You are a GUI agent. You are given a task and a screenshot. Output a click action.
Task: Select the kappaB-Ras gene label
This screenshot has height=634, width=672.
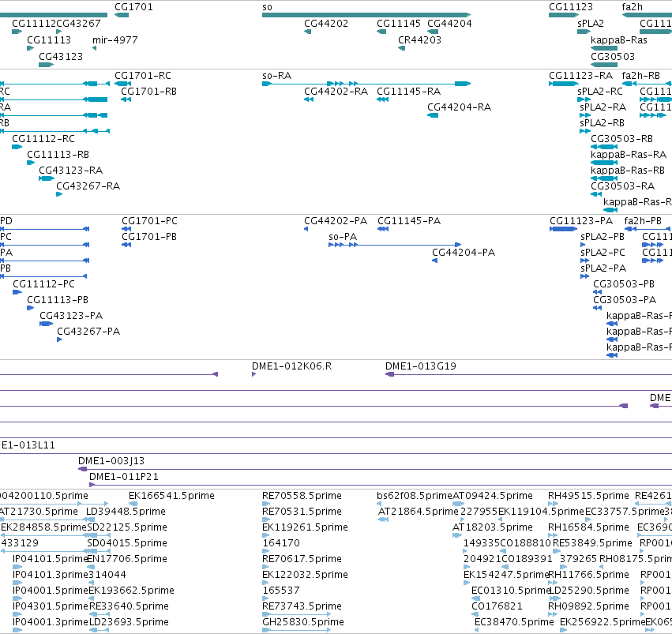pyautogui.click(x=619, y=39)
